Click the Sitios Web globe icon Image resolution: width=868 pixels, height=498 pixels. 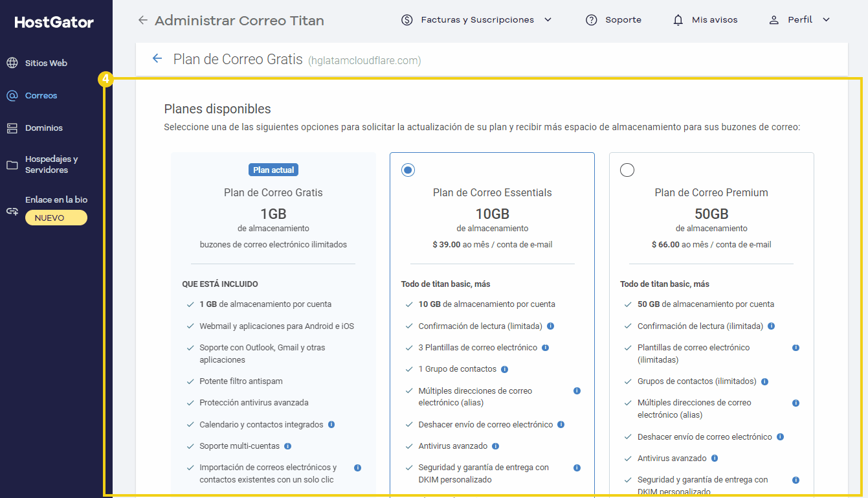point(12,63)
